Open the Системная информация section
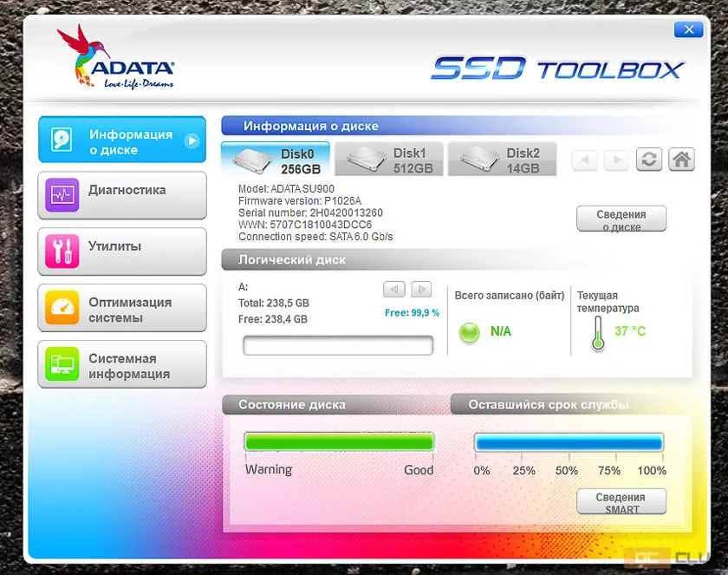The image size is (728, 575). pos(122,364)
